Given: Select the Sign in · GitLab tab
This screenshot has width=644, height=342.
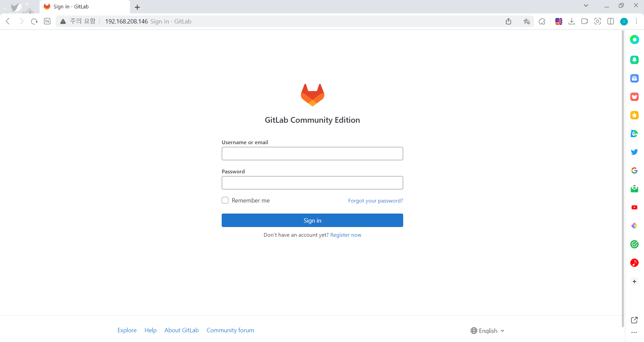Looking at the screenshot, I should pos(85,7).
